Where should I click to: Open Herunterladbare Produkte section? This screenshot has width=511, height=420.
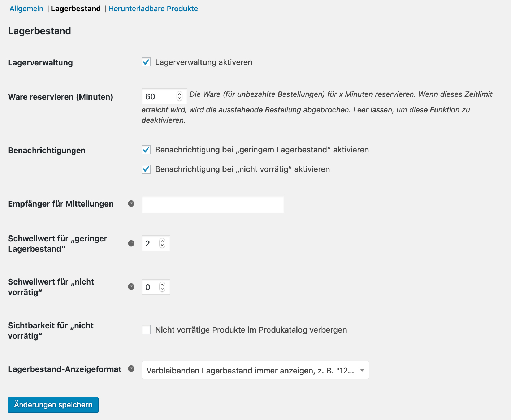153,9
